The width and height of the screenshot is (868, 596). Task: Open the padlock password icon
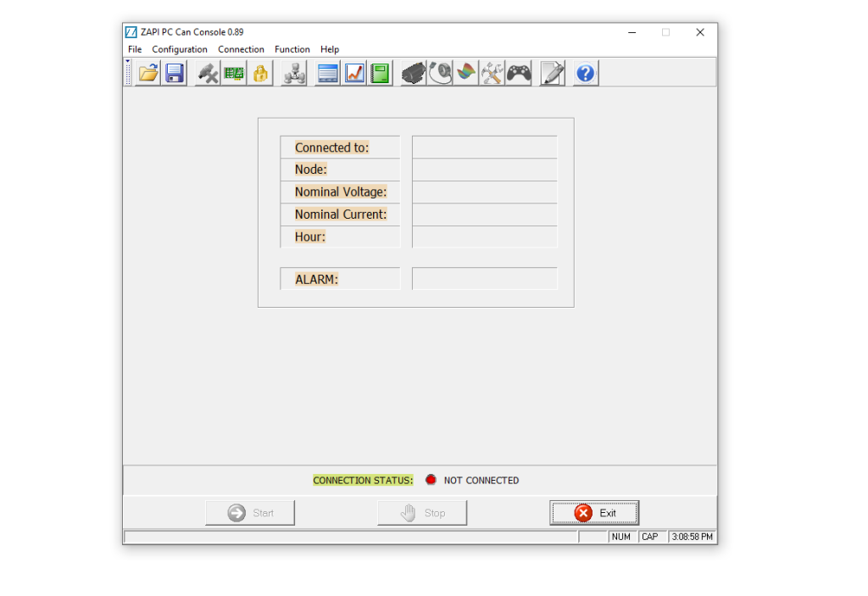point(259,73)
